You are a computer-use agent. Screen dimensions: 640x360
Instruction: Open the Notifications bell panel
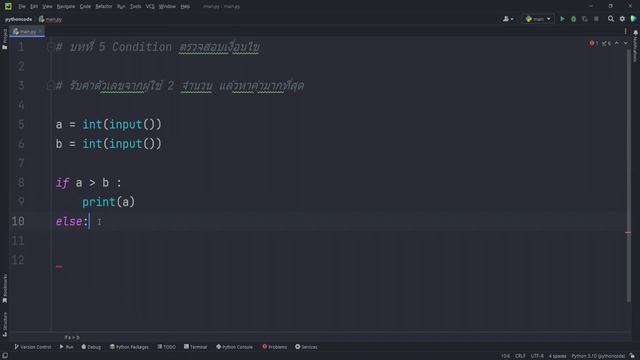[635, 46]
